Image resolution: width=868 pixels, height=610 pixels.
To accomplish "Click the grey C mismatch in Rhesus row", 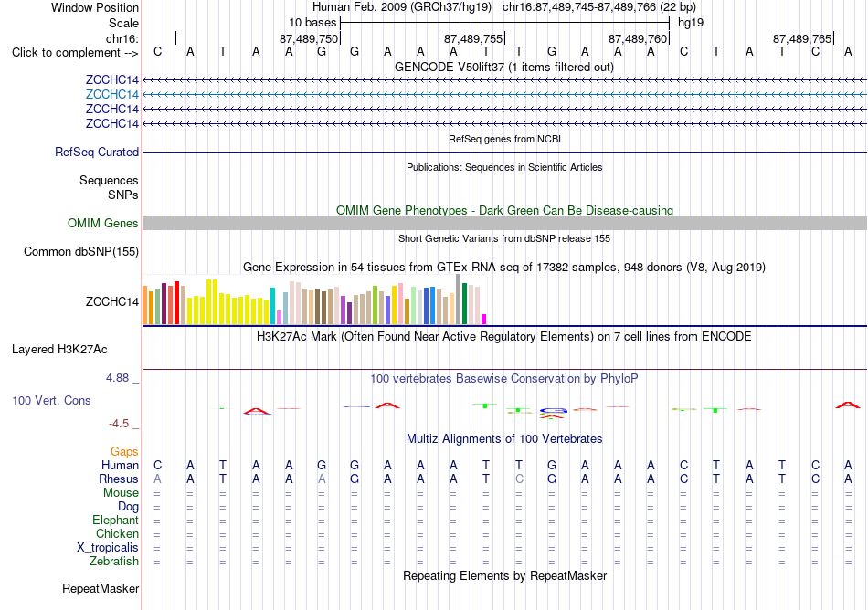I will [519, 479].
